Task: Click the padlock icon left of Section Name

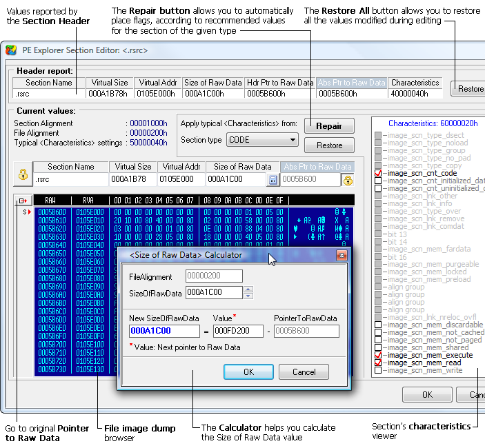Action: [23, 174]
